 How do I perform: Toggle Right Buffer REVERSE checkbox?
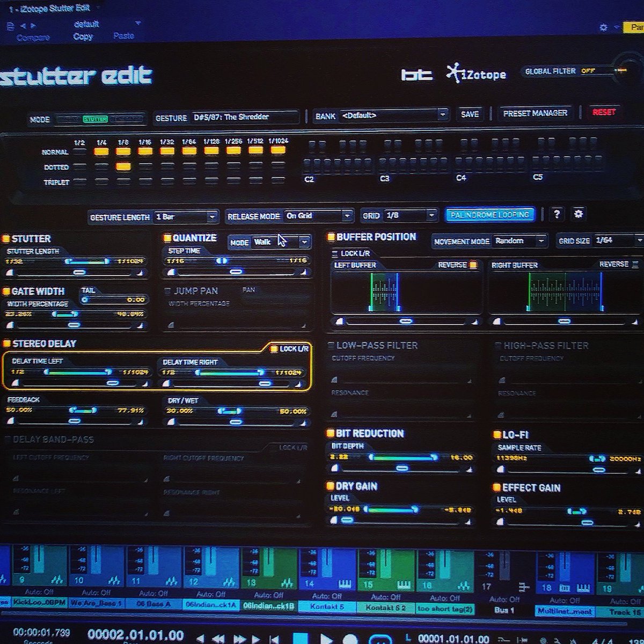(634, 264)
